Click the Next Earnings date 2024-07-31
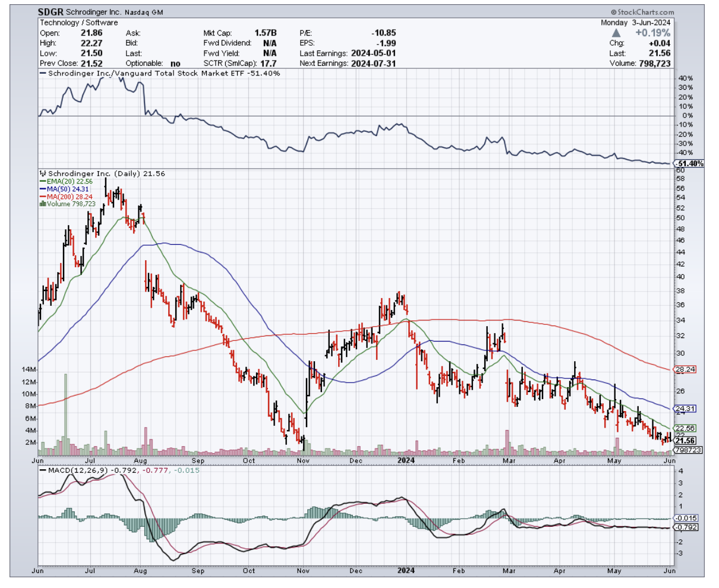719x588 pixels. [x=373, y=63]
